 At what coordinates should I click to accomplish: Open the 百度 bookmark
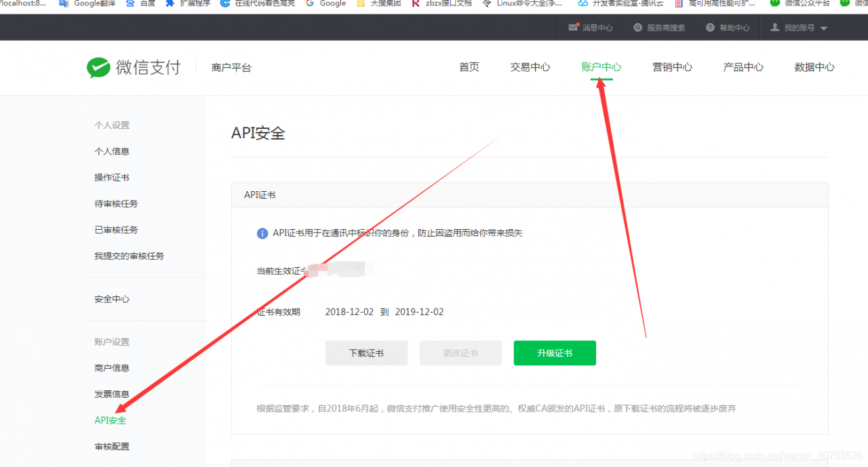point(141,3)
